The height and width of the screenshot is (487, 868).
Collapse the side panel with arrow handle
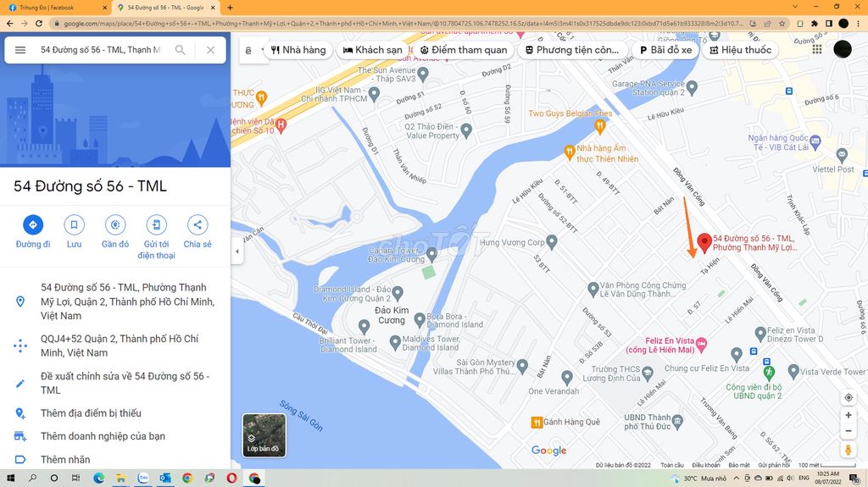point(237,252)
